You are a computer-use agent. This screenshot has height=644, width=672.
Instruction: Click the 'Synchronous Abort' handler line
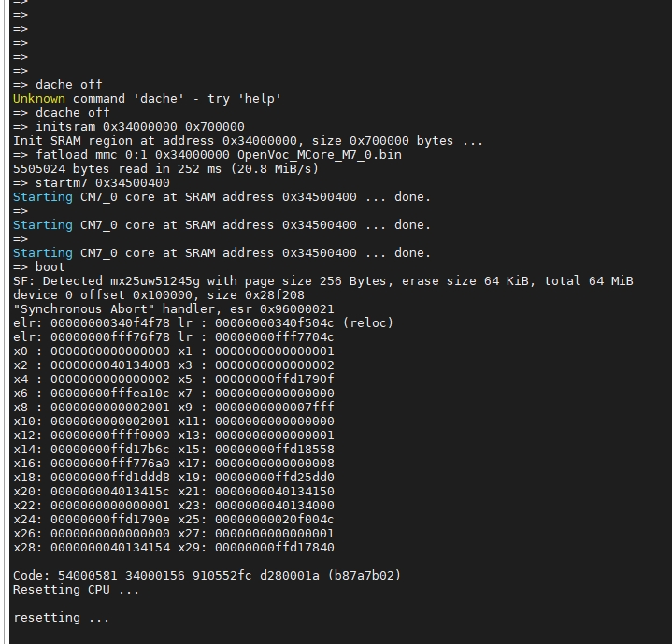click(173, 308)
